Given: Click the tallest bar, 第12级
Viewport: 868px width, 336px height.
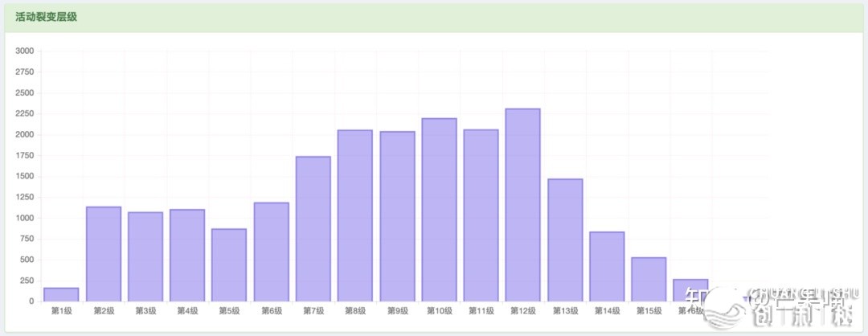Looking at the screenshot, I should [523, 205].
